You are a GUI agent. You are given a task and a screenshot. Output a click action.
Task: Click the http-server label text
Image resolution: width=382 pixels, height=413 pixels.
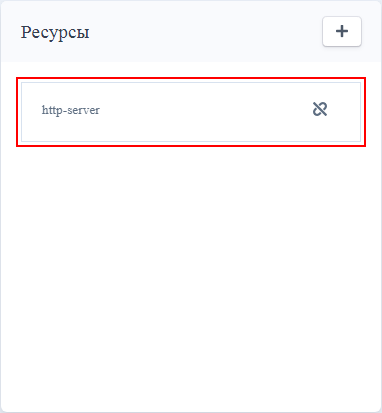[x=71, y=110]
